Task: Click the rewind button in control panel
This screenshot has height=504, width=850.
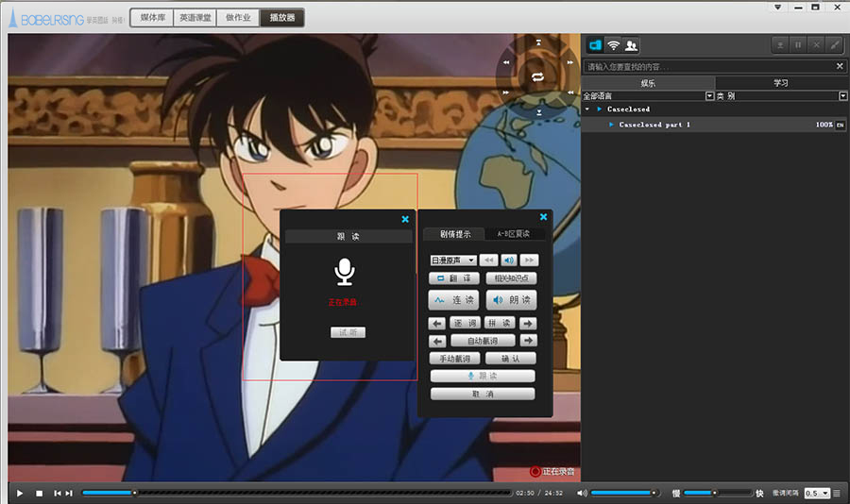Action: [x=489, y=260]
